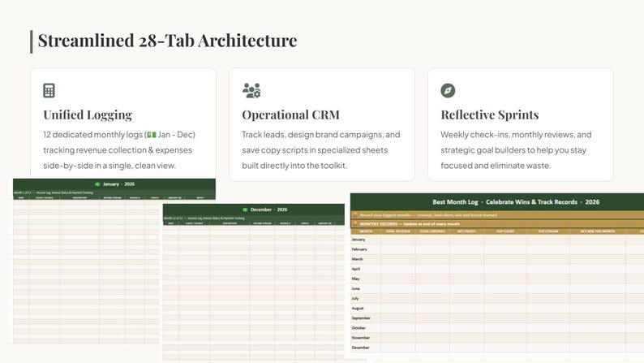644x363 pixels.
Task: Click the compass icon above Reflective Sprints
Action: pyautogui.click(x=448, y=90)
